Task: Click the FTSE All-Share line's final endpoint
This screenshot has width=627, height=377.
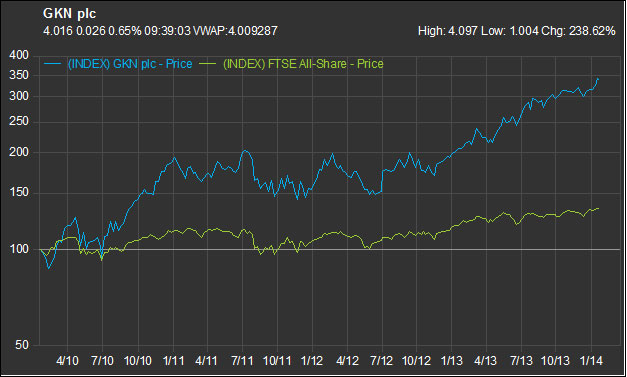Action: pyautogui.click(x=598, y=208)
